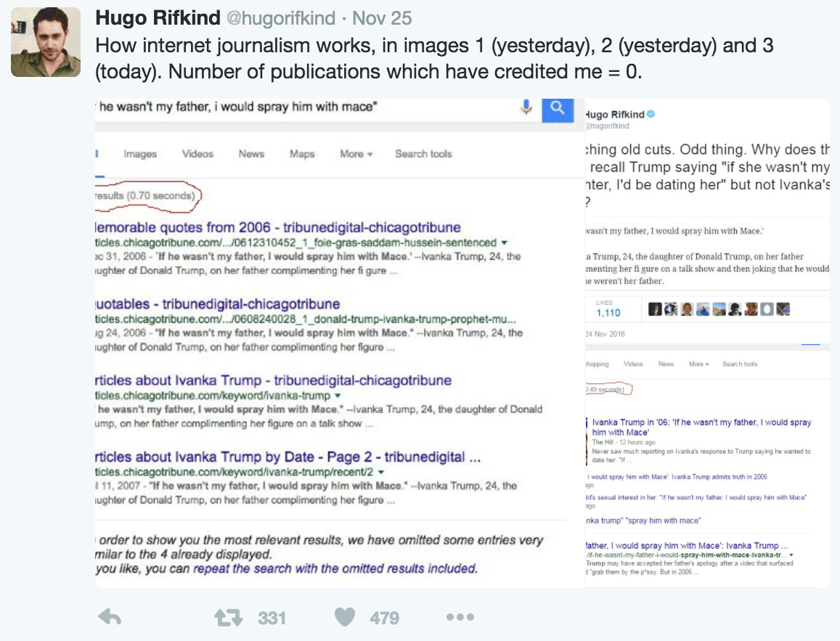Click the first liker avatar thumbnail
The image size is (840, 641).
[655, 309]
